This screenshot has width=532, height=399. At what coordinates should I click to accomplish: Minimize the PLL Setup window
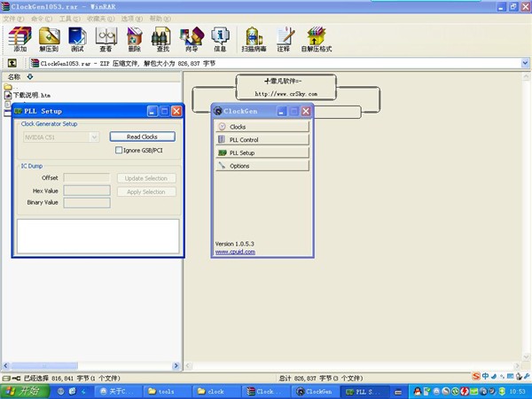(x=153, y=111)
